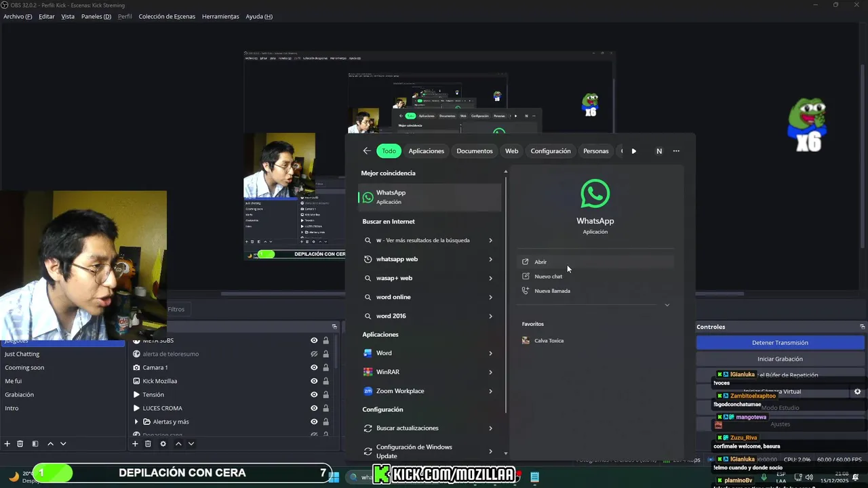Screen dimensions: 868x488
Task: Open the three-dot options in search panel
Action: point(676,151)
